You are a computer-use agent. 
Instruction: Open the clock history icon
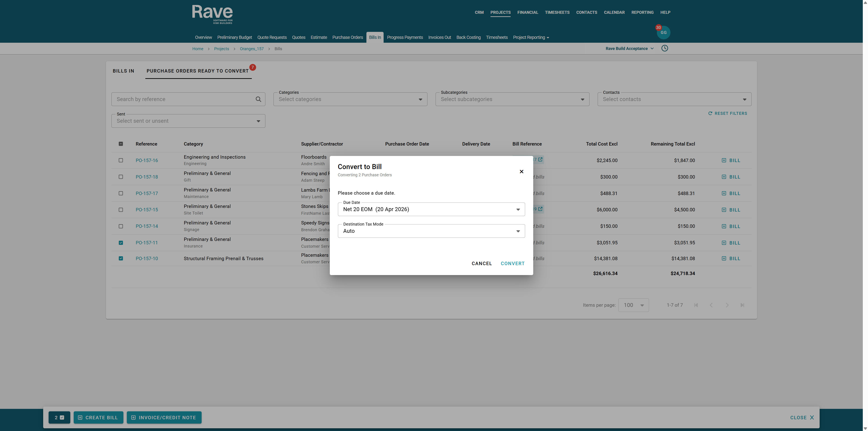click(x=665, y=48)
